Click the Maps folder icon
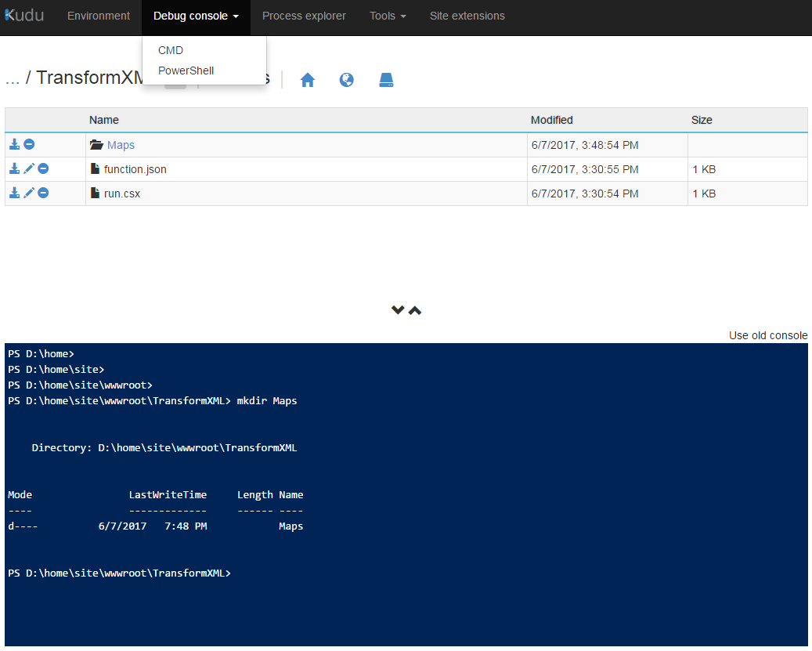812x651 pixels. tap(96, 144)
